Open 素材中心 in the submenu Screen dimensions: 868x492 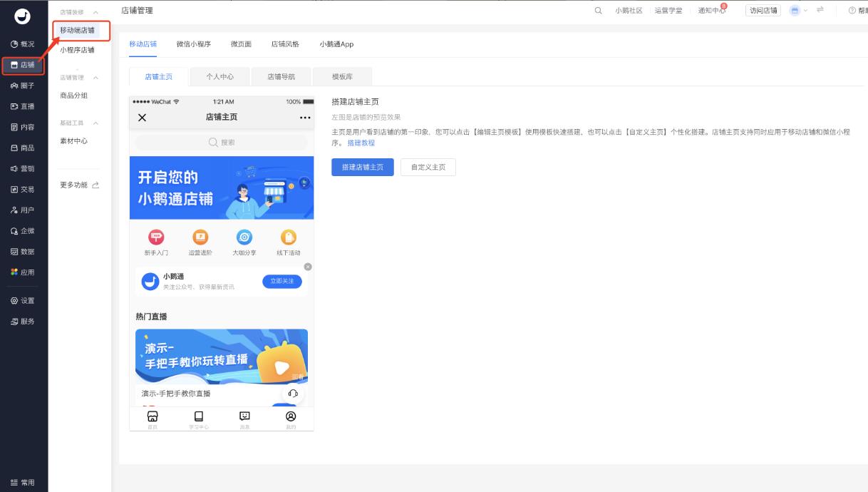coord(74,141)
